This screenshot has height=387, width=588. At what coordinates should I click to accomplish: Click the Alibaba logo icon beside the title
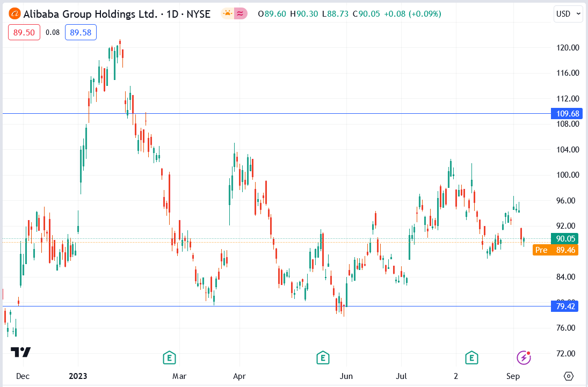pyautogui.click(x=14, y=14)
